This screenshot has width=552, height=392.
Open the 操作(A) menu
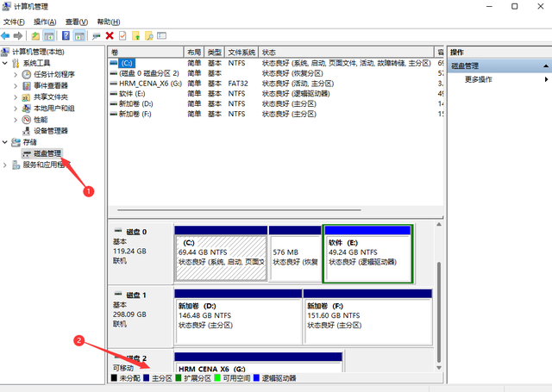[x=45, y=22]
